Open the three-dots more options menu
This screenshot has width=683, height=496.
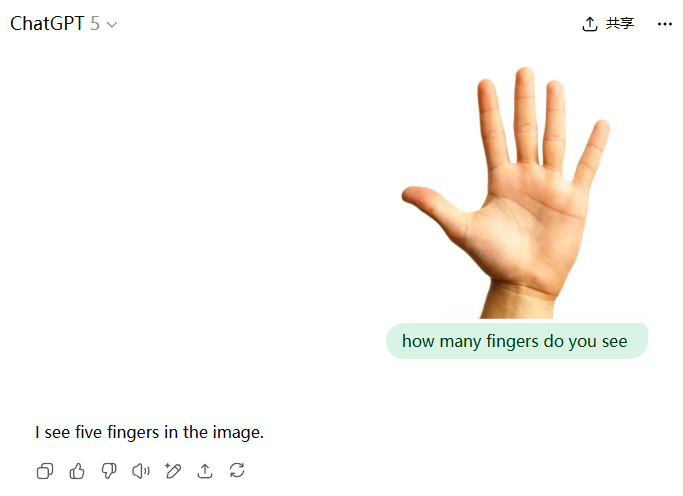coord(665,24)
